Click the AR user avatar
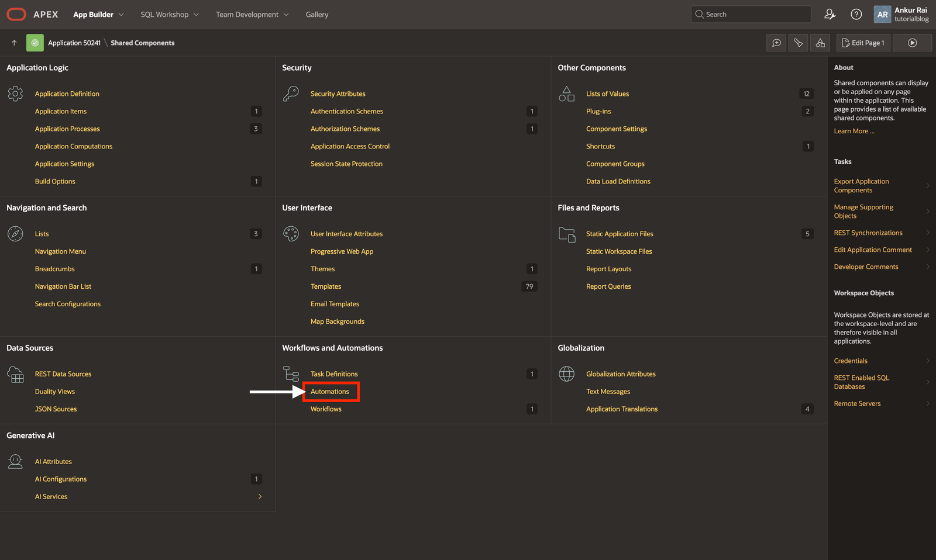 (882, 15)
